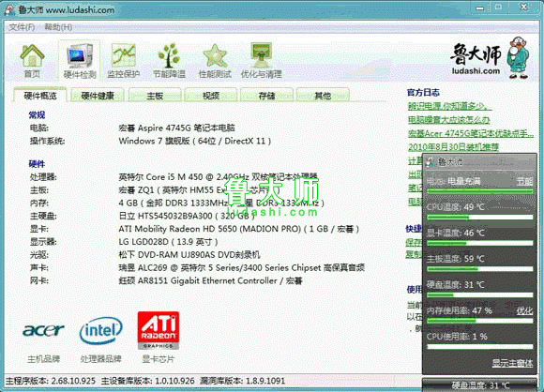Click the 漏洞库版本 1.8.9.1091 status text
This screenshot has width=544, height=392.
click(243, 381)
